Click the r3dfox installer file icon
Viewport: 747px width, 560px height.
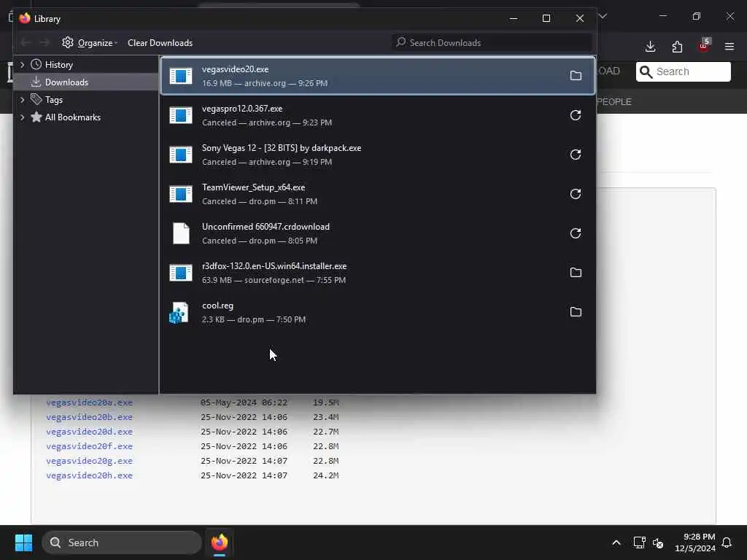[181, 273]
